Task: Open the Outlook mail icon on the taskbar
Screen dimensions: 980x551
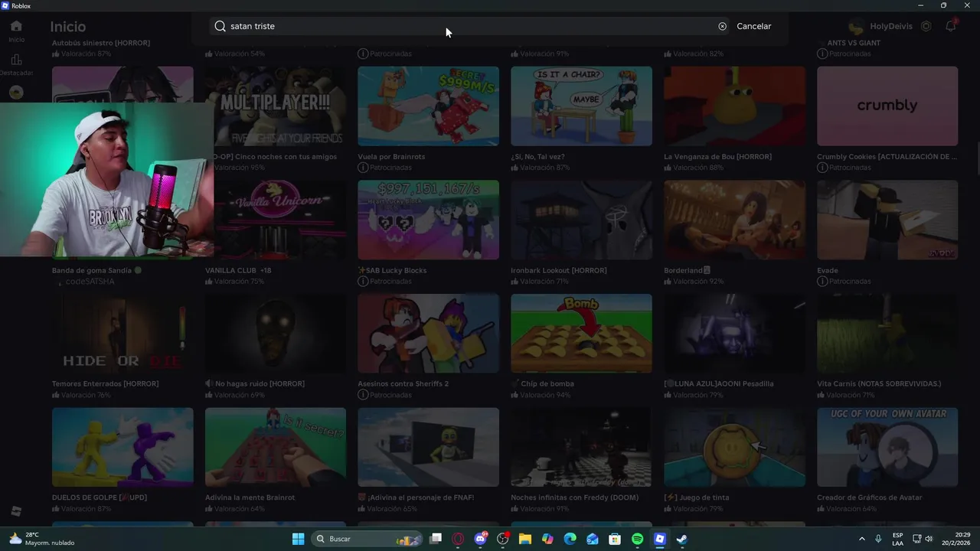Action: coord(593,539)
